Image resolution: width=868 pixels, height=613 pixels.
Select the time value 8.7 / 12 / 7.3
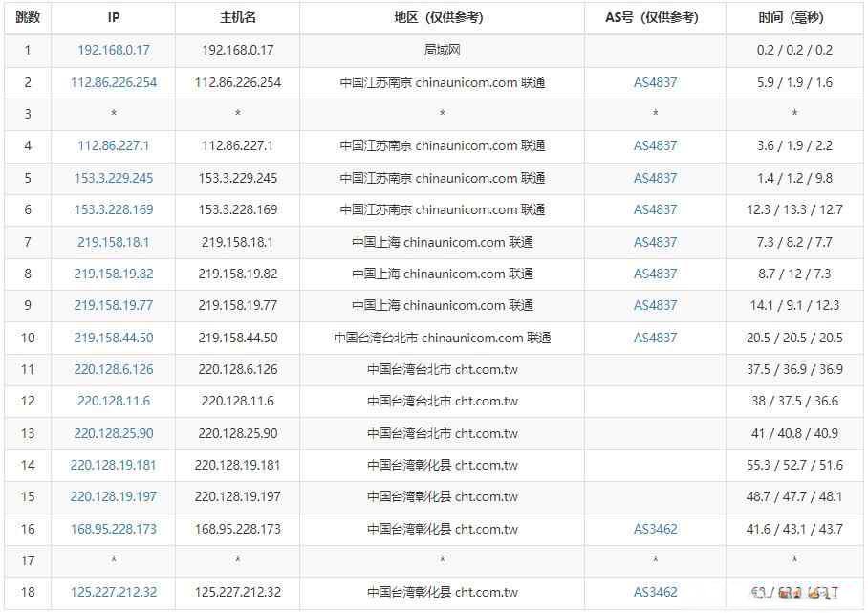[x=795, y=274]
